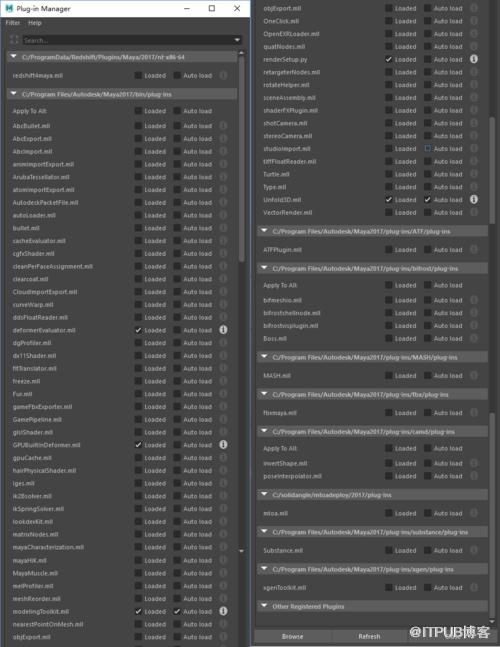Select the gpuCache.mll plugin name

(x=32, y=458)
